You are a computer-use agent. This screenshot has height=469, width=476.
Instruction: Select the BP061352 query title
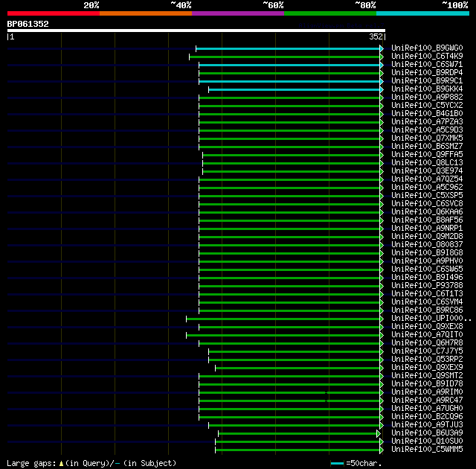(x=28, y=24)
